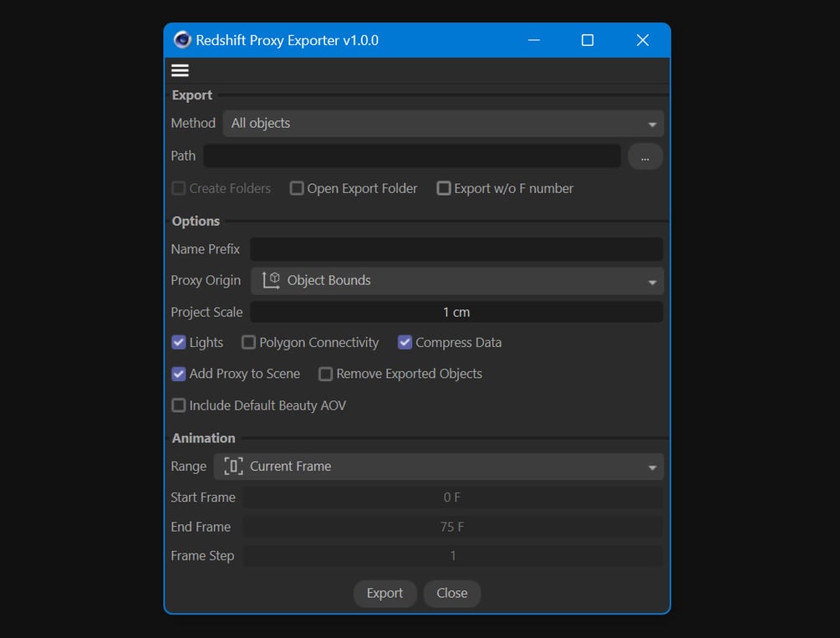This screenshot has height=638, width=840.
Task: Click the title text Redshift Proxy Exporter v1.0.0
Action: (288, 40)
